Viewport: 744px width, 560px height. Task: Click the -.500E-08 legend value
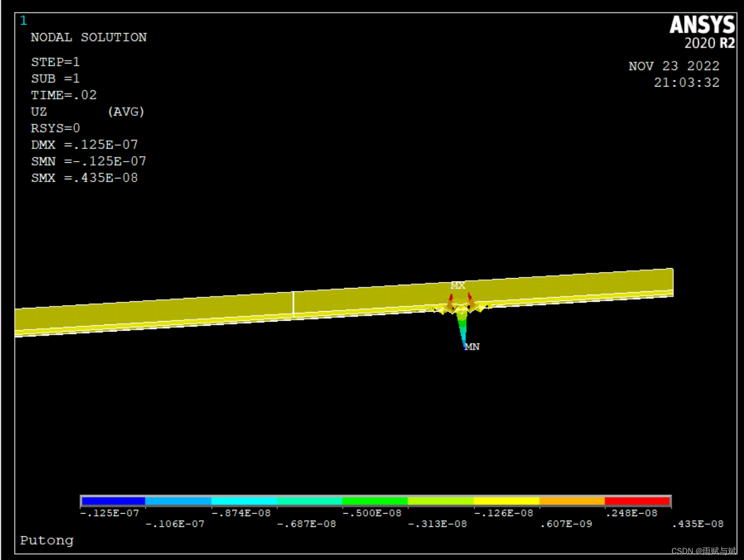point(372,513)
